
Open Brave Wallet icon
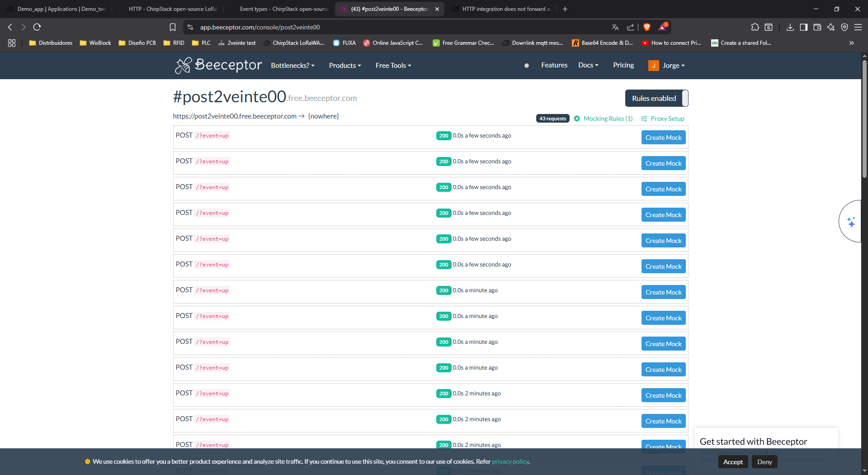coord(817,27)
